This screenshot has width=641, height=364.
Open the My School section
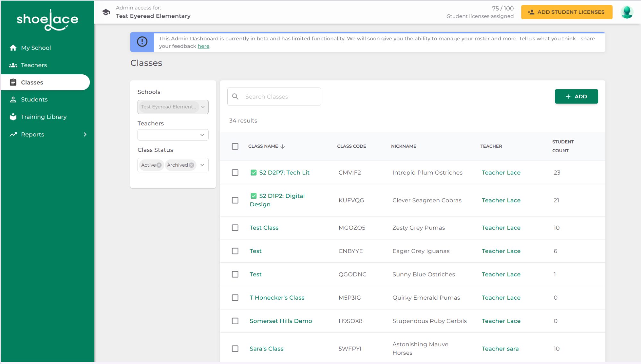pyautogui.click(x=35, y=47)
